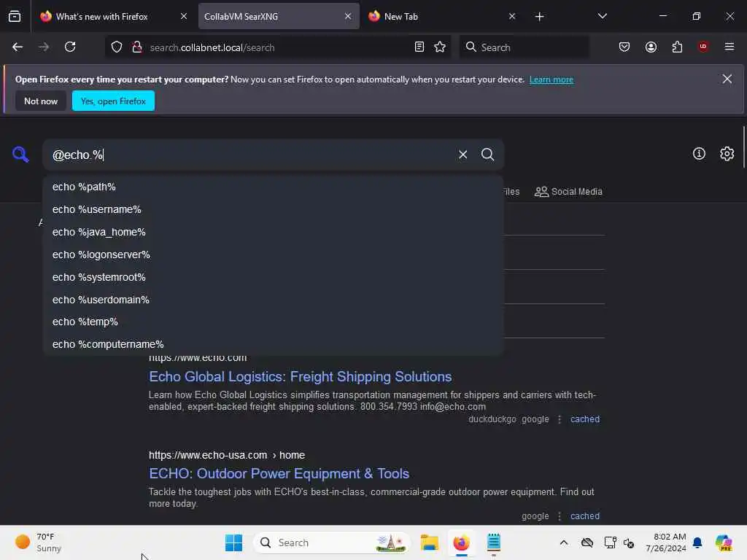Open Copilot preview icon in taskbar

(x=724, y=542)
